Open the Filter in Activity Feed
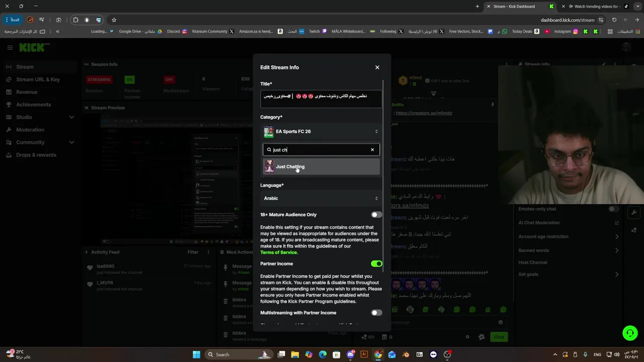The height and width of the screenshot is (362, 644). click(x=193, y=252)
